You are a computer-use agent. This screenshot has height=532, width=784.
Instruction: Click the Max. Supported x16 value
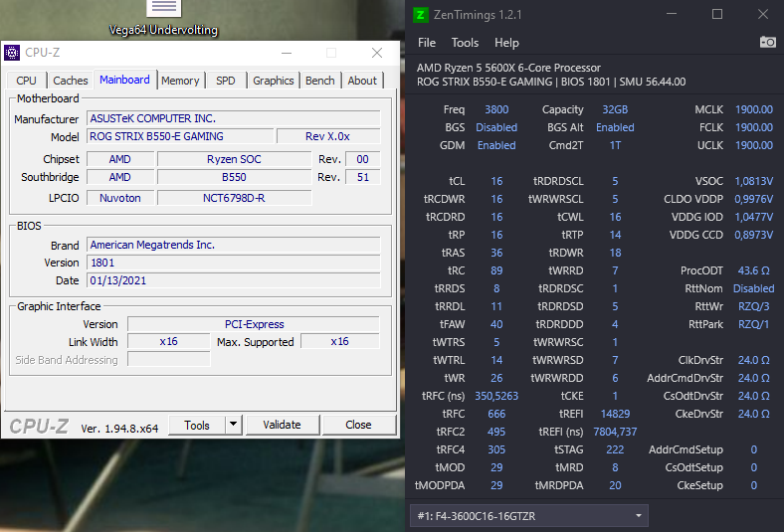coord(340,341)
